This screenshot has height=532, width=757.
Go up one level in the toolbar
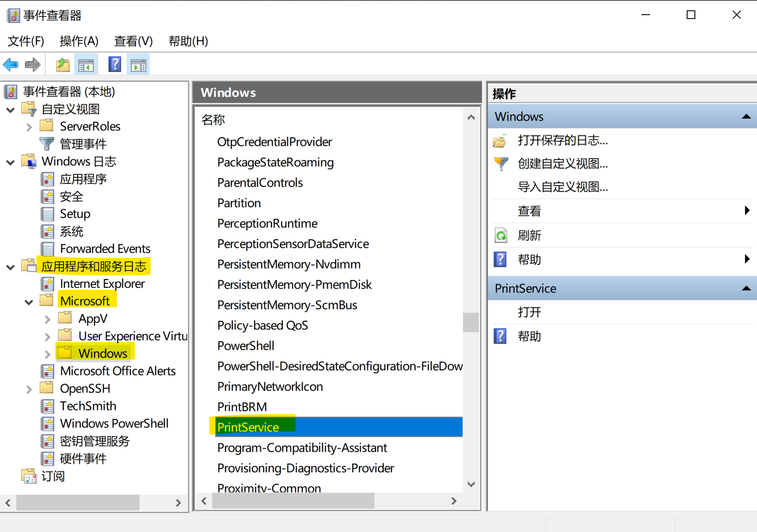pyautogui.click(x=63, y=65)
